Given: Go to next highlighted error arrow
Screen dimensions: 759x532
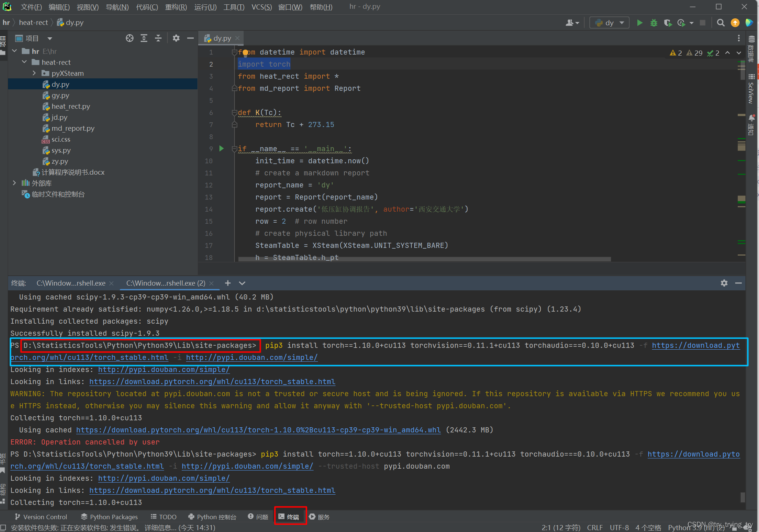Looking at the screenshot, I should tap(739, 53).
